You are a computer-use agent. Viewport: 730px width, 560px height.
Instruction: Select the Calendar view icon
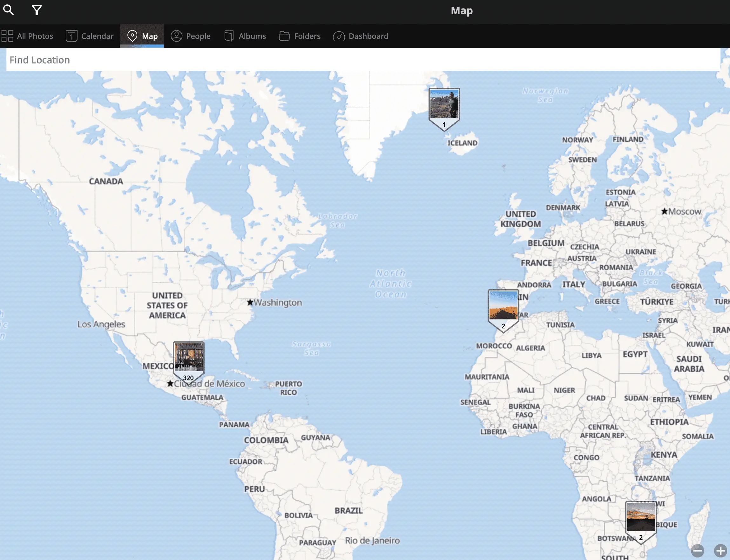[x=71, y=35]
